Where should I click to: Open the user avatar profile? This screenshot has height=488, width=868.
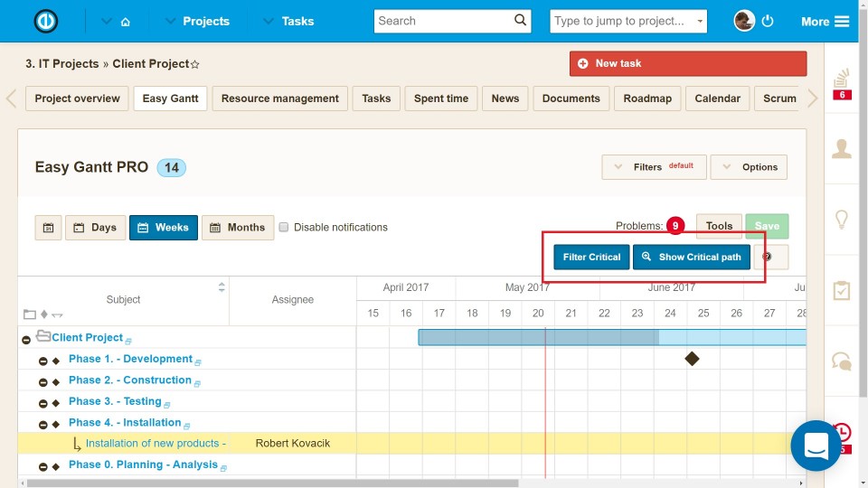[x=744, y=22]
